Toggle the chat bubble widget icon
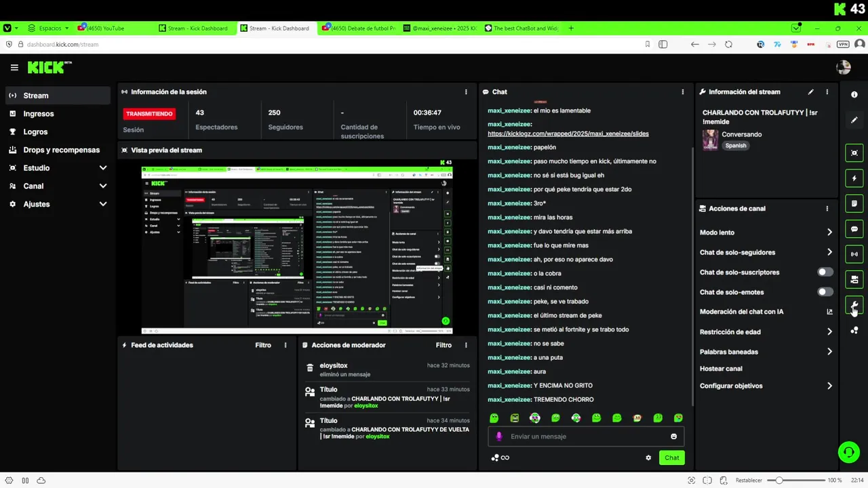This screenshot has width=868, height=488. (854, 229)
